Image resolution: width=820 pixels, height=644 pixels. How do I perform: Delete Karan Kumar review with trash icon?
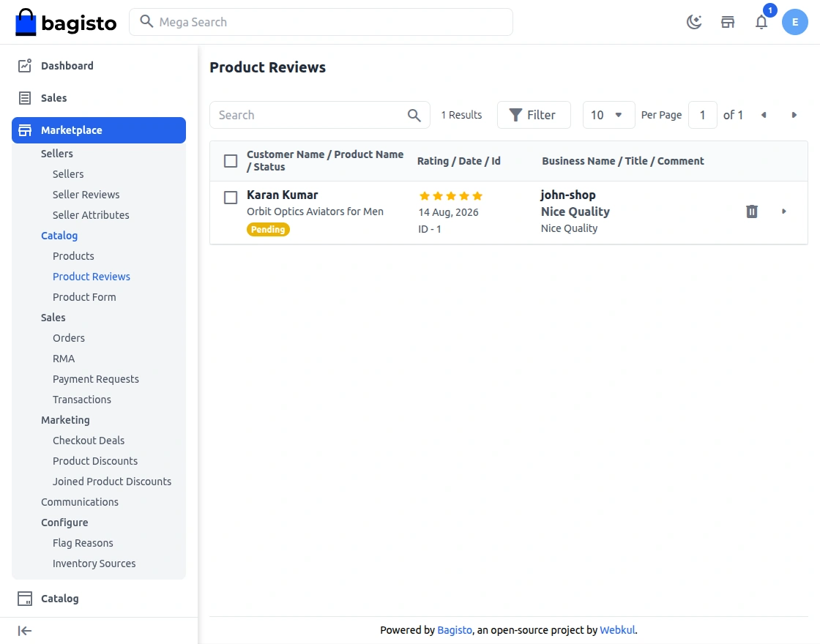click(751, 211)
